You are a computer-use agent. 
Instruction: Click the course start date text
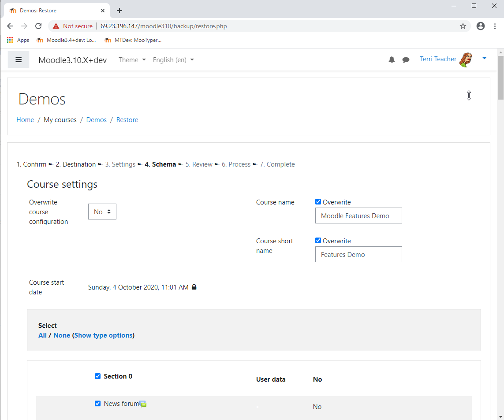coord(138,287)
